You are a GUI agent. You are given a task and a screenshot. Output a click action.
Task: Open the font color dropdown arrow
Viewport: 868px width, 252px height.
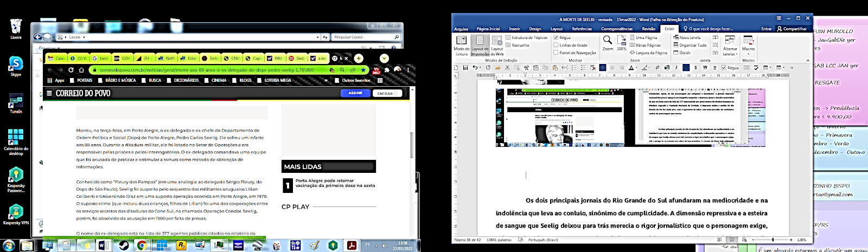(637, 68)
